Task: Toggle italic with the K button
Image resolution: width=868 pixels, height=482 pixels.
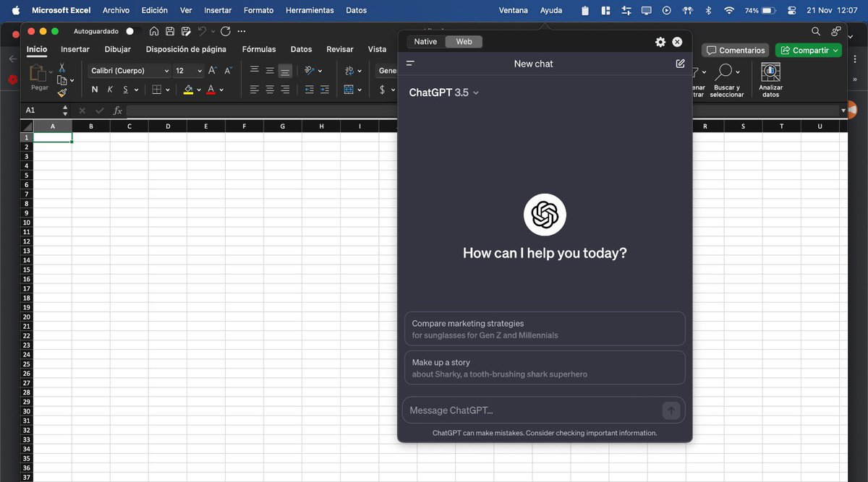Action: click(110, 90)
